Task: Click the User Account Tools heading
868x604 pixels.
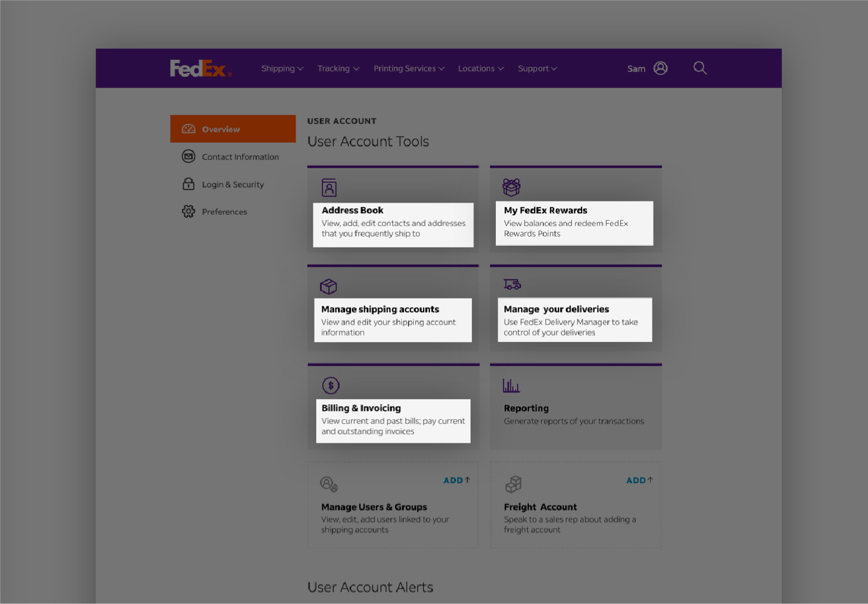Action: (x=368, y=142)
